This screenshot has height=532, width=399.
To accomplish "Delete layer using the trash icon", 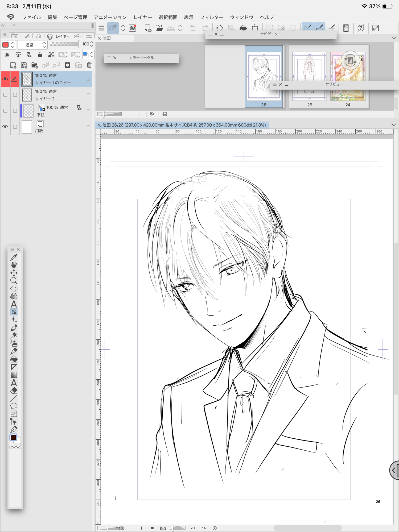I will [x=89, y=65].
